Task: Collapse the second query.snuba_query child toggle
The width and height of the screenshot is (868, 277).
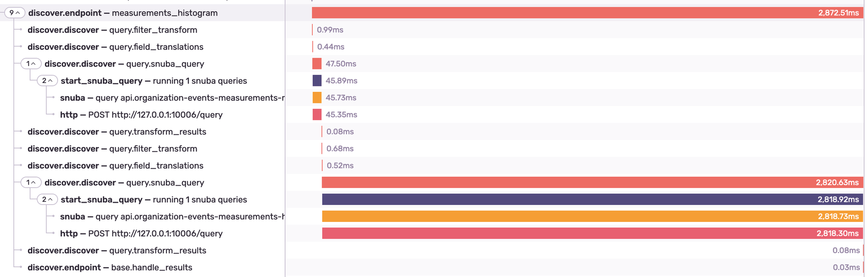Action: [31, 183]
